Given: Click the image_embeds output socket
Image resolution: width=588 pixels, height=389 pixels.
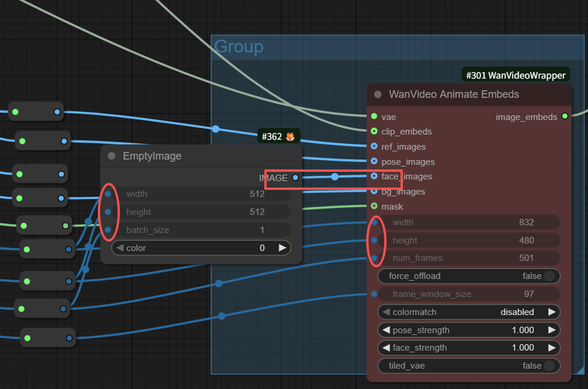Looking at the screenshot, I should pos(564,116).
